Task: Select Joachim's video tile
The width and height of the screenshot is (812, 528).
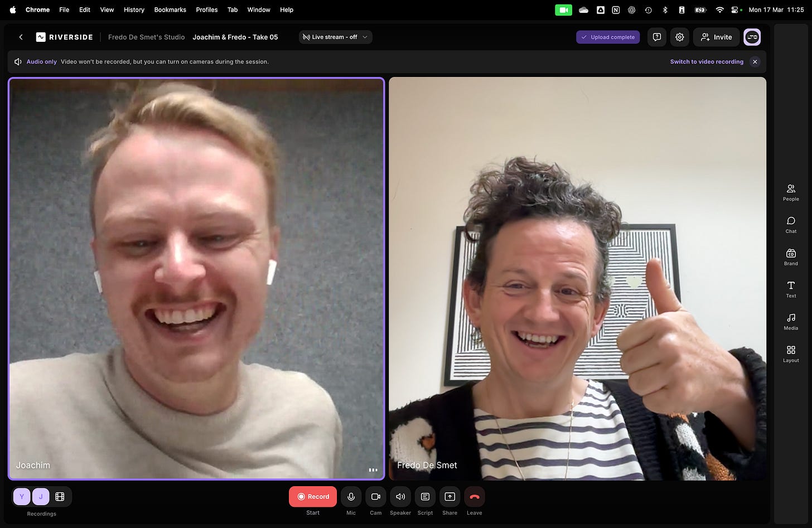Action: (196, 278)
